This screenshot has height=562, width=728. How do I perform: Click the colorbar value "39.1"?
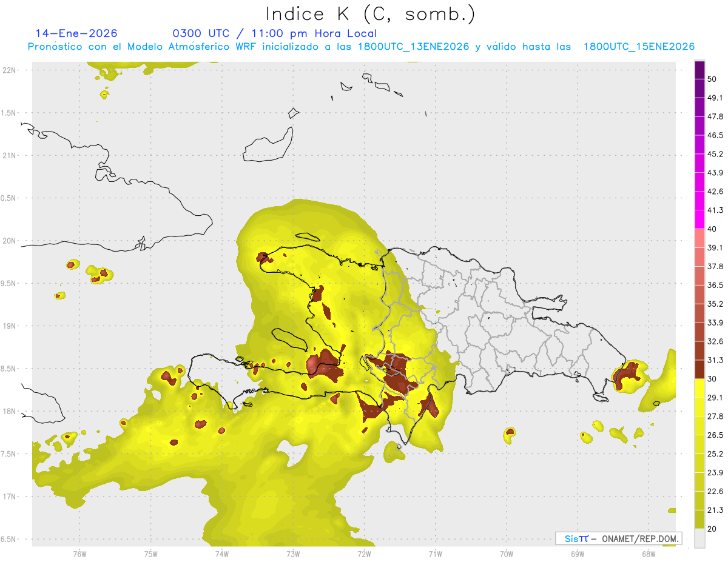click(715, 248)
